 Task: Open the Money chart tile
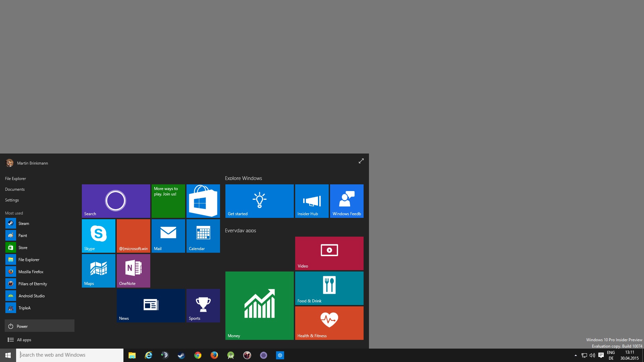click(x=259, y=305)
